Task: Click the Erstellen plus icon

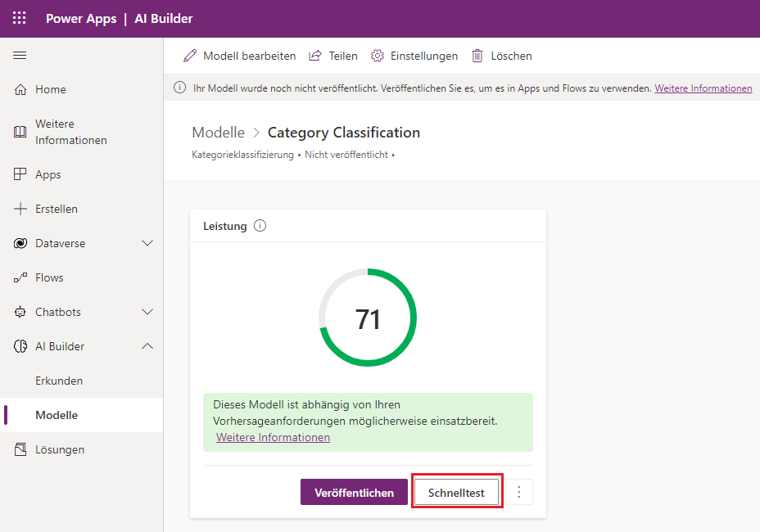Action: point(20,210)
